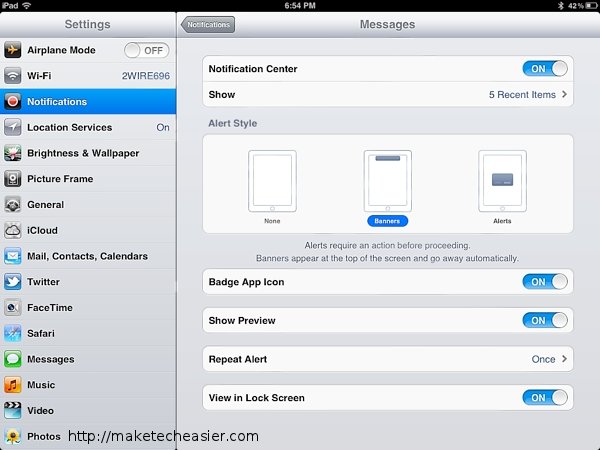Tap the Brightness & Wallpaper flower icon
Image resolution: width=600 pixels, height=450 pixels.
tap(13, 153)
